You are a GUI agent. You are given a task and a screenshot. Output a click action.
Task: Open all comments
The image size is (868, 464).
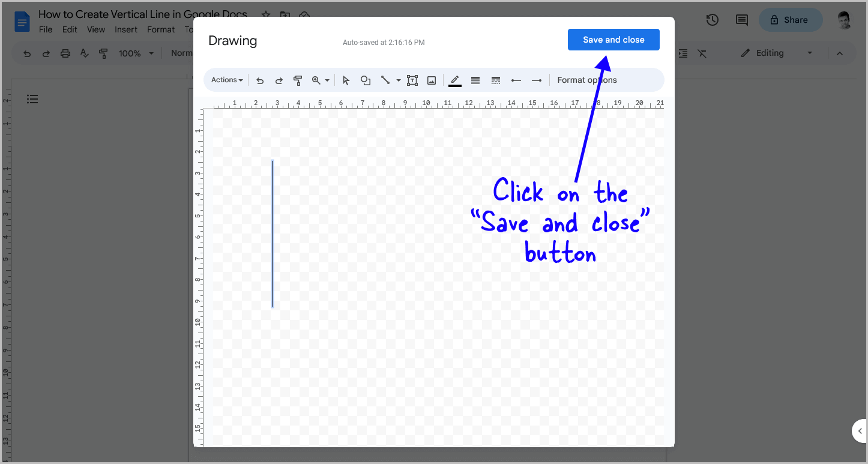(741, 19)
